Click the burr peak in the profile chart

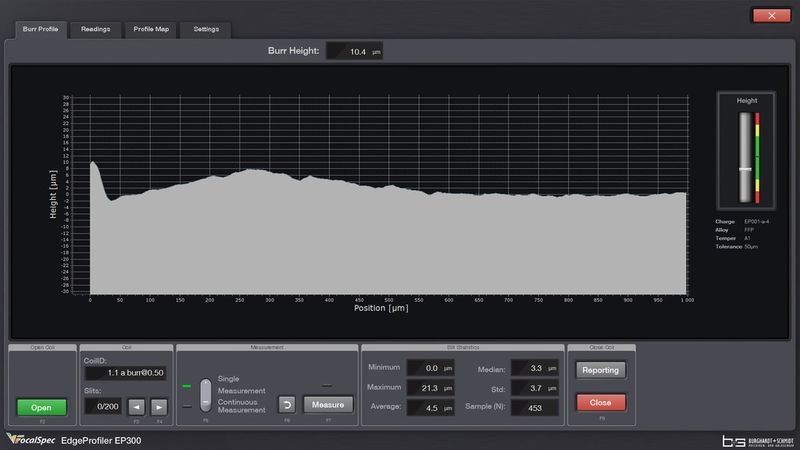click(x=92, y=163)
